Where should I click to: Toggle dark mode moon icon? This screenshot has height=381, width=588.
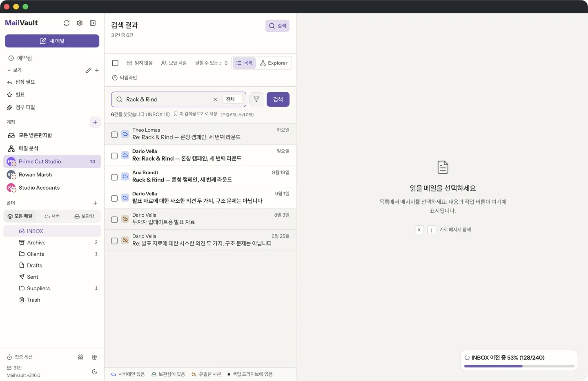point(94,372)
